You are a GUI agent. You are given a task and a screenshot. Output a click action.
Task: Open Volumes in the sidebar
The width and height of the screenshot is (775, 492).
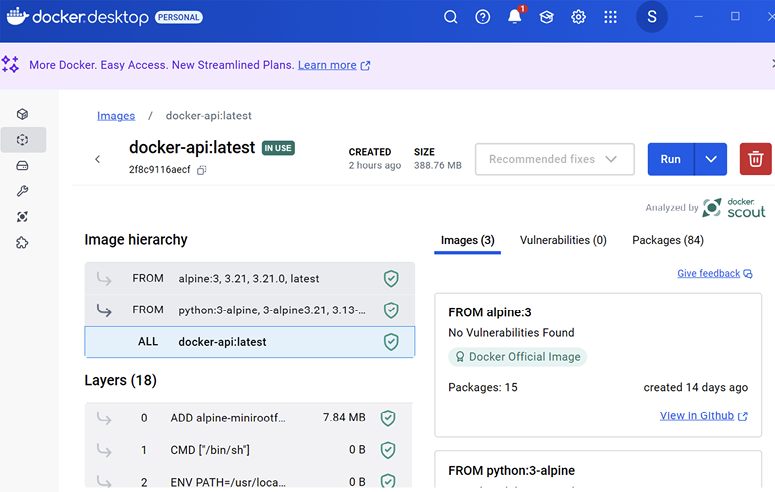pos(22,166)
